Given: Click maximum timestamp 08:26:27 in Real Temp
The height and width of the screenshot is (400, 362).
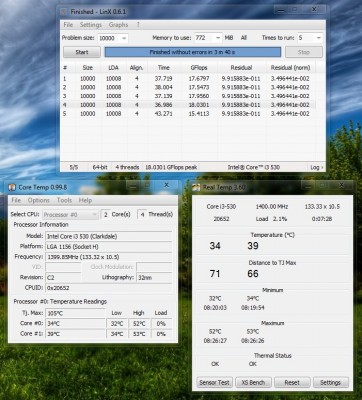Looking at the screenshot, I should (215, 341).
